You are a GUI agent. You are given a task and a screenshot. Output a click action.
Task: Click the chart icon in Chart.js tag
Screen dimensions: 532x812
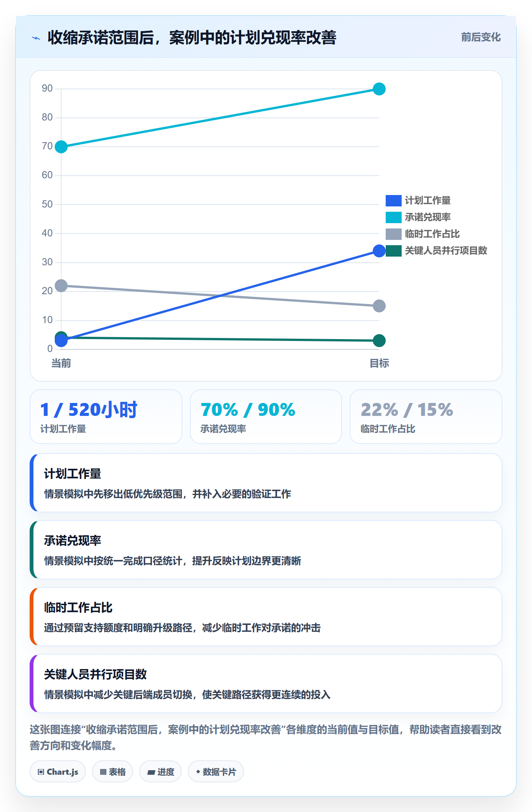pyautogui.click(x=41, y=772)
